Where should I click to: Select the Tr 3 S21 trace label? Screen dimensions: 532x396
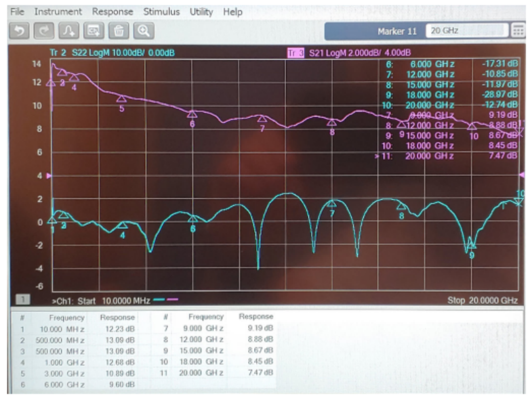tap(350, 53)
